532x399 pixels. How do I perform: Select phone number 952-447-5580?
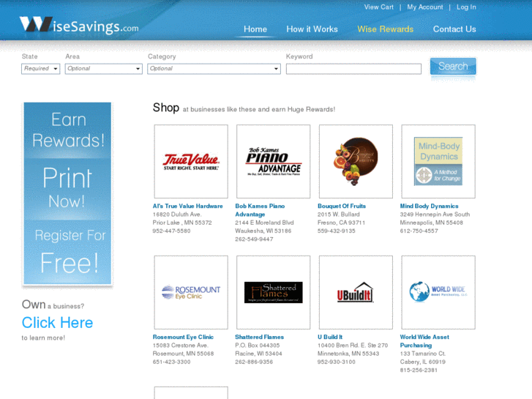coord(171,231)
